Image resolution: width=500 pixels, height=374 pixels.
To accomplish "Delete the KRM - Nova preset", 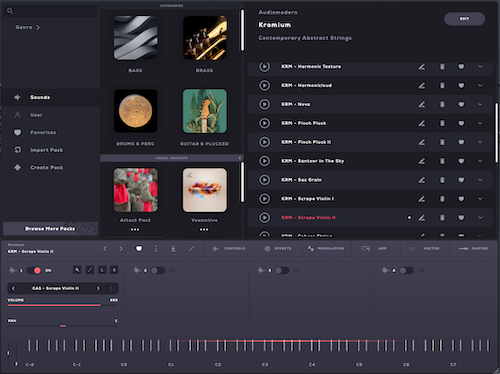I will pos(442,104).
